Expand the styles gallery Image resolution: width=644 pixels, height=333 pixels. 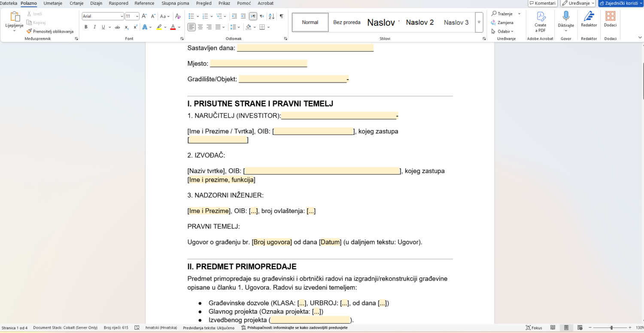(479, 22)
